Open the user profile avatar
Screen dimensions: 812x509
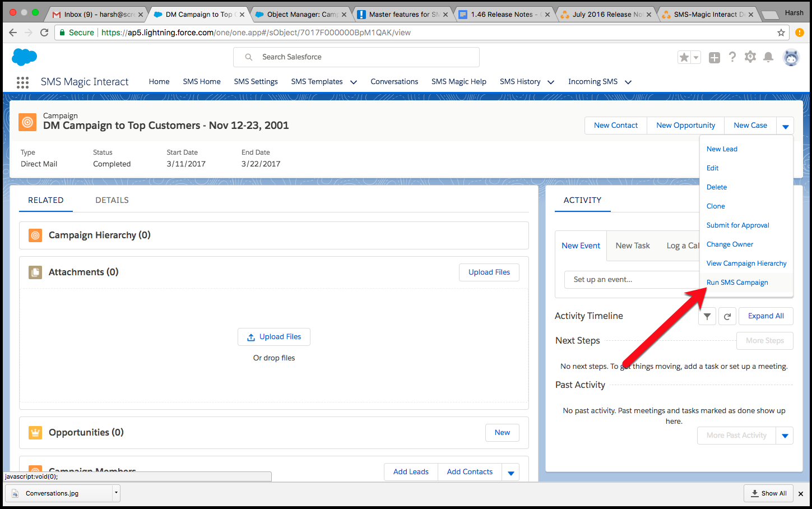tap(791, 57)
